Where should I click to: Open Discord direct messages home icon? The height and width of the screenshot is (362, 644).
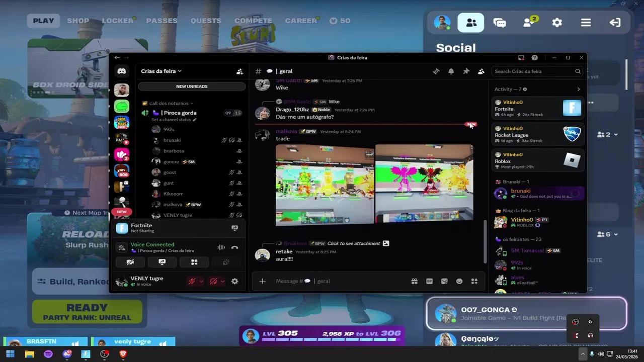pos(121,71)
